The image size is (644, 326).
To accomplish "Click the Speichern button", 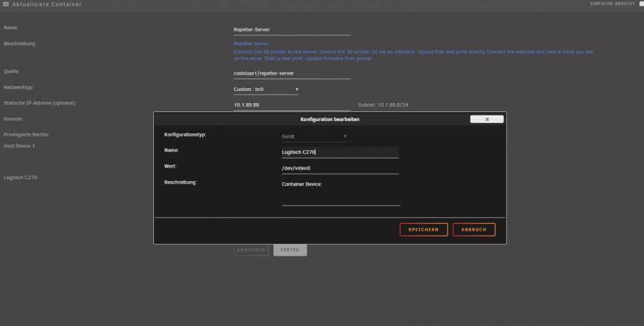I will click(x=424, y=230).
